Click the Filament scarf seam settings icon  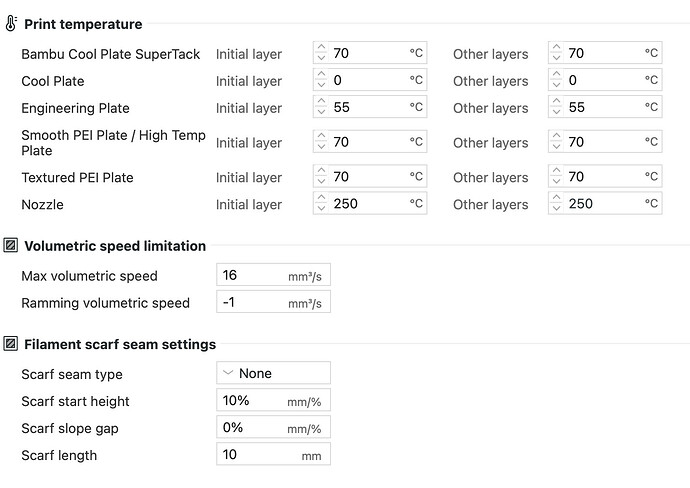click(x=11, y=344)
